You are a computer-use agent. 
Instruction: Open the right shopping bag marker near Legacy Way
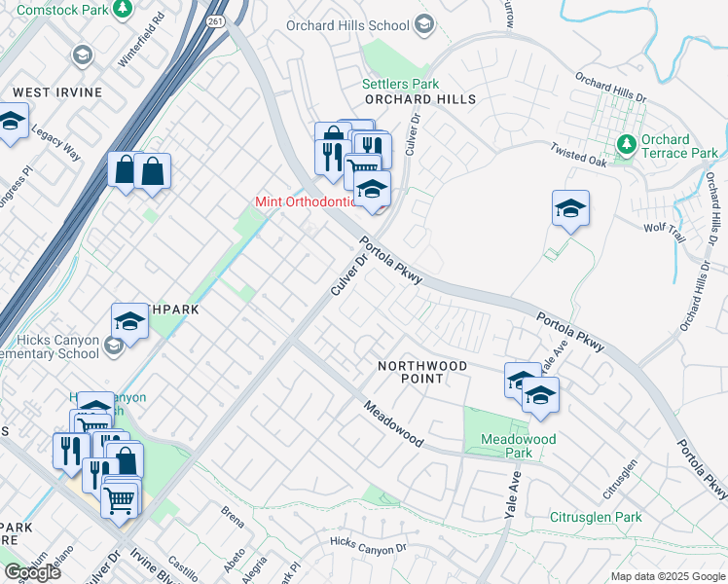coord(152,174)
